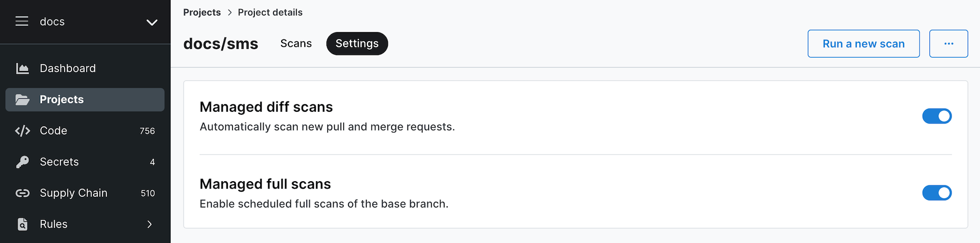Click the Code brackets icon

(22, 131)
